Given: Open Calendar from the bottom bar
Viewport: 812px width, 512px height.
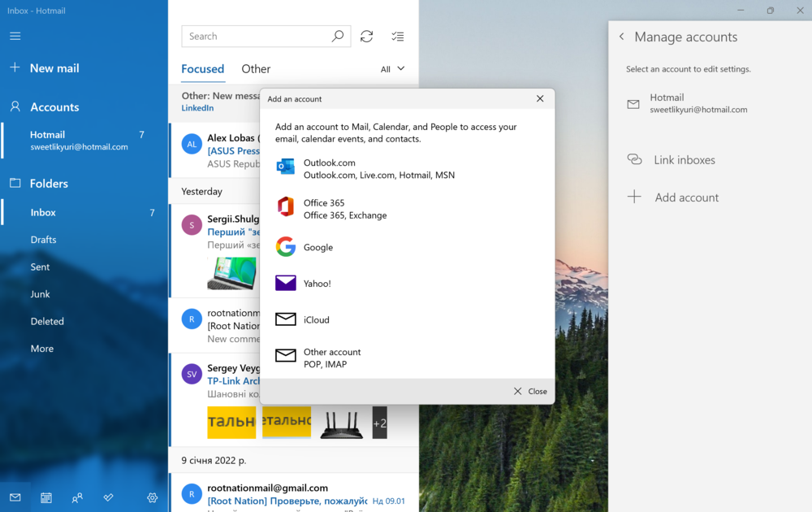Looking at the screenshot, I should (x=46, y=497).
